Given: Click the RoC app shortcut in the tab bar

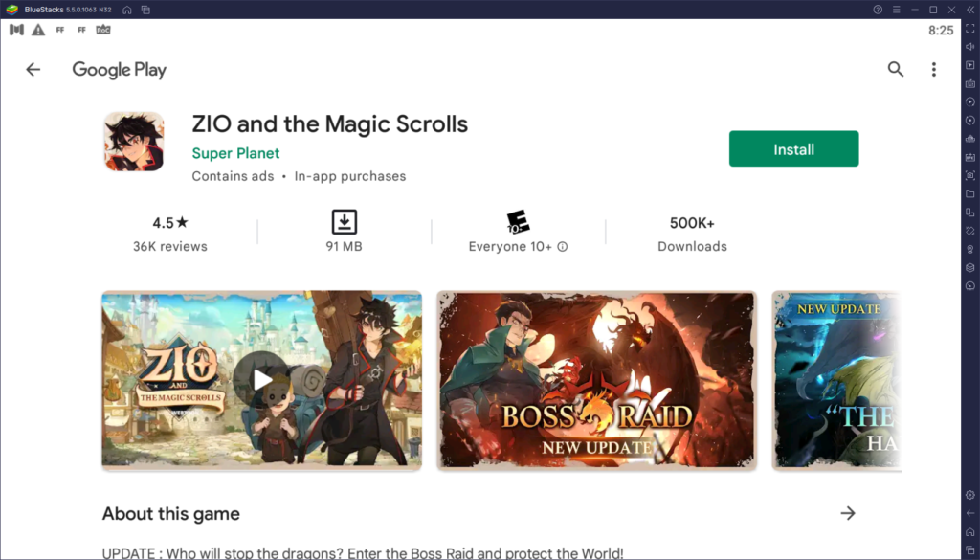Looking at the screenshot, I should pyautogui.click(x=102, y=30).
